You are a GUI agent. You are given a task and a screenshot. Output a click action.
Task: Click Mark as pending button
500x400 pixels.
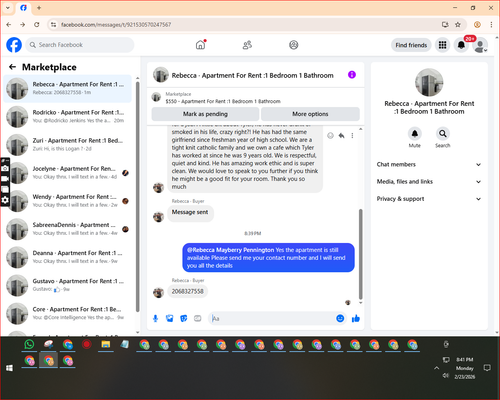[205, 114]
